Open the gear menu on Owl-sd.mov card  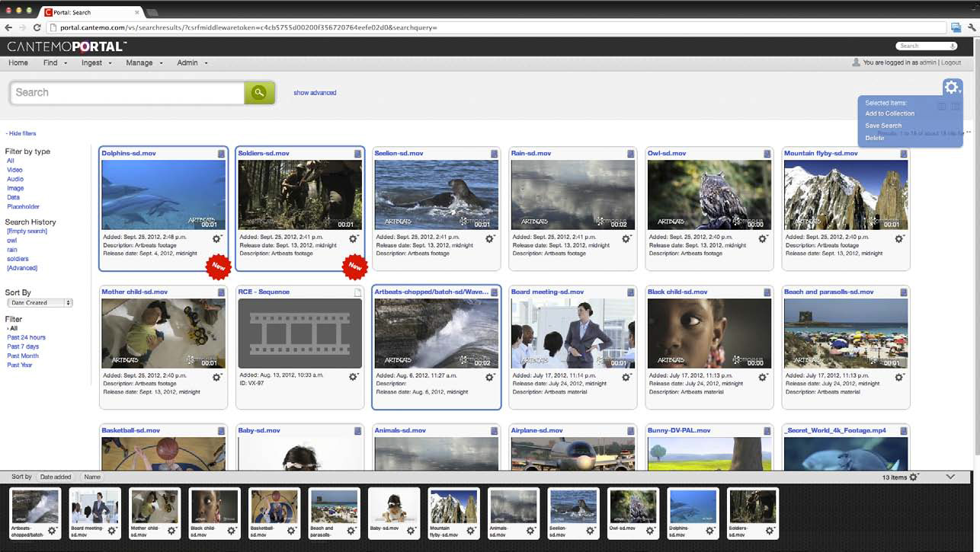[763, 238]
